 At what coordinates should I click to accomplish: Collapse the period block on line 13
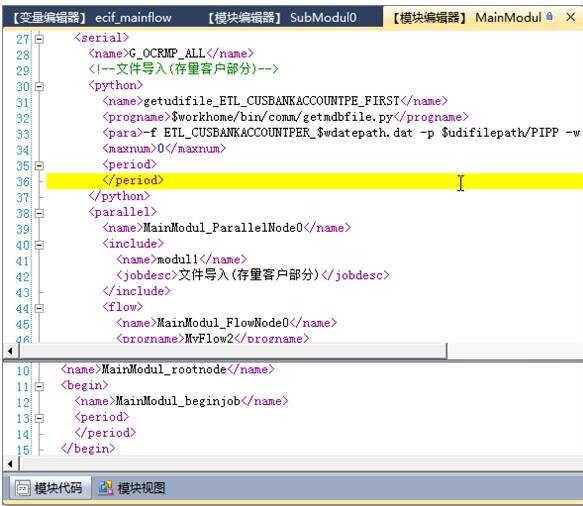click(39, 418)
